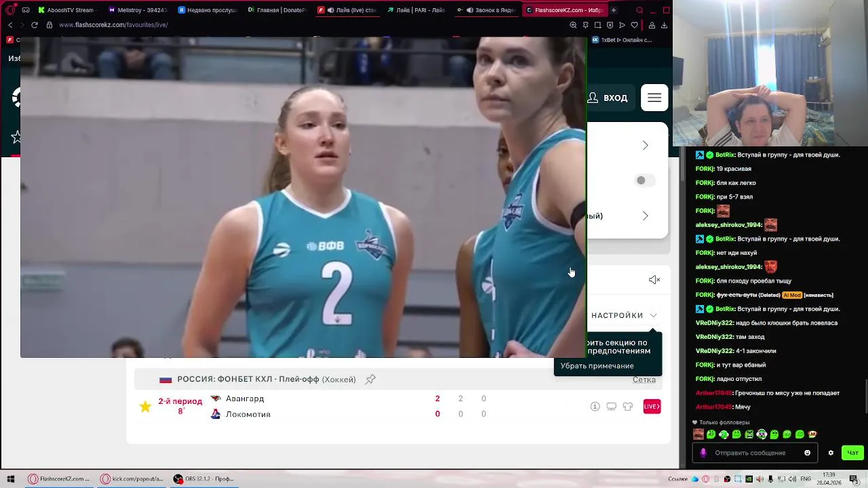Click username VReDNiy322 on там заход message
This screenshot has height=488, width=868.
[x=715, y=337]
